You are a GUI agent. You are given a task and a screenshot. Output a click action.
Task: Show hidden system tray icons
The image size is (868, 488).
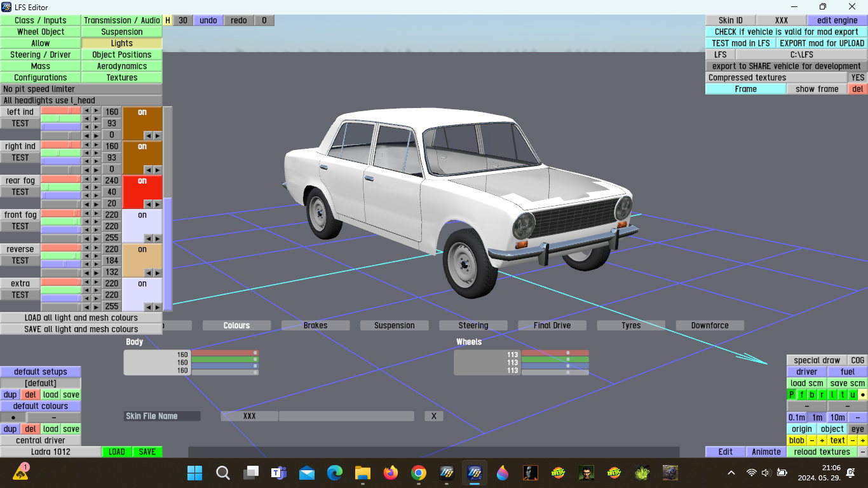731,473
